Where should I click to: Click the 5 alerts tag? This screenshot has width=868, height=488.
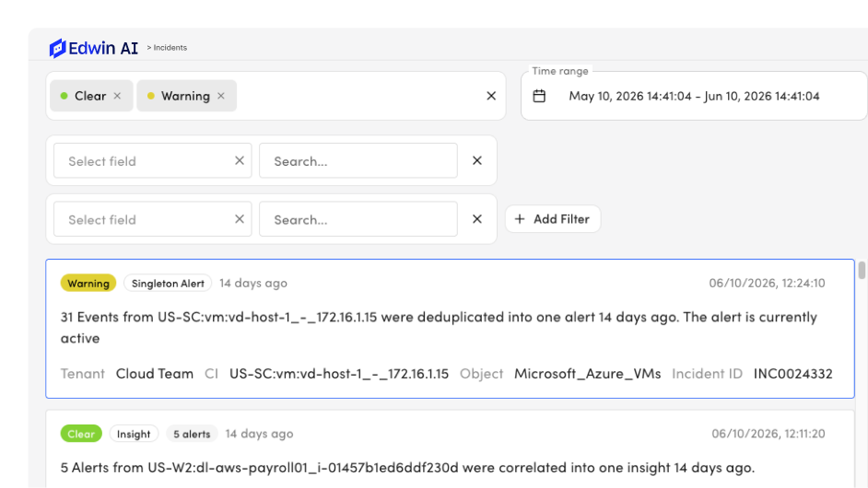[192, 434]
